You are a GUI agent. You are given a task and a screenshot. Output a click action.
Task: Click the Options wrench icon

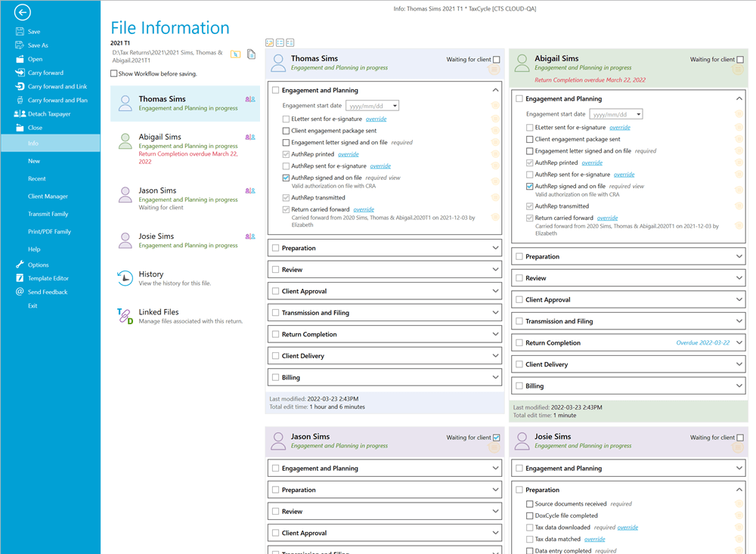(20, 265)
